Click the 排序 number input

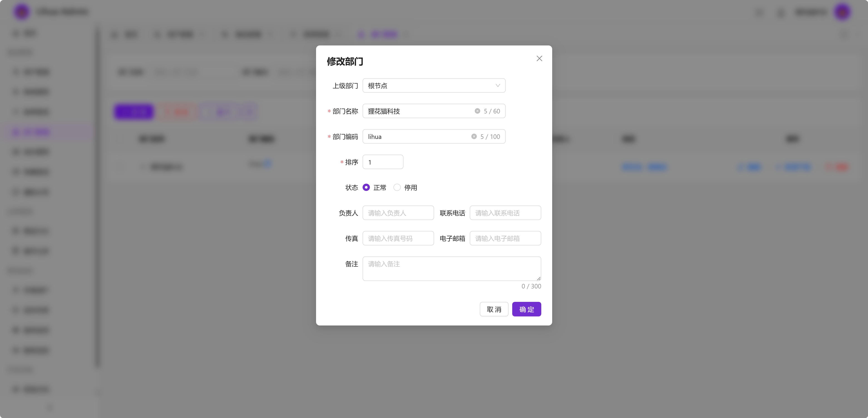coord(383,162)
